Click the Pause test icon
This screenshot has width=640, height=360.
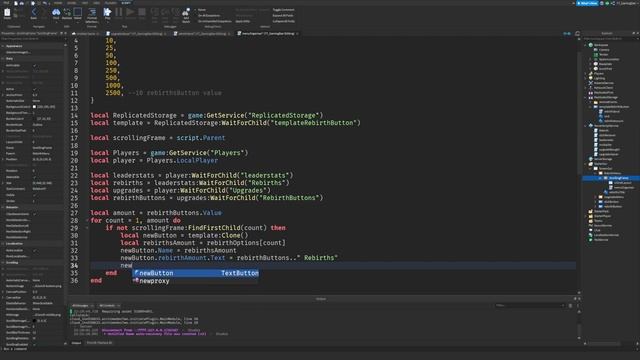pyautogui.click(x=119, y=12)
